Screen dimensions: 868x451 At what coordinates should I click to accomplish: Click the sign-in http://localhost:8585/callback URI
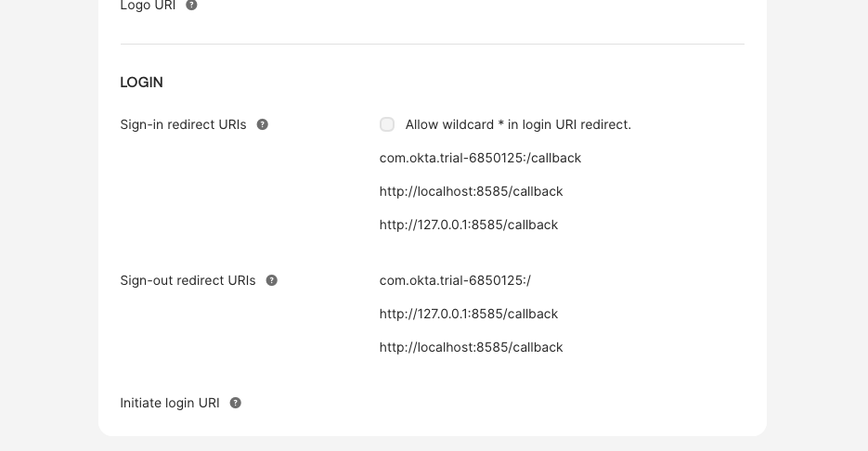[x=471, y=191]
